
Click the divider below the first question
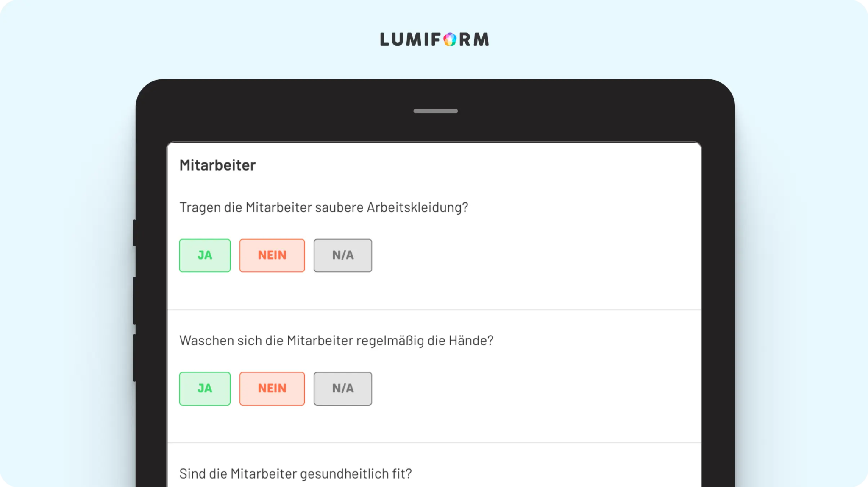tap(434, 310)
